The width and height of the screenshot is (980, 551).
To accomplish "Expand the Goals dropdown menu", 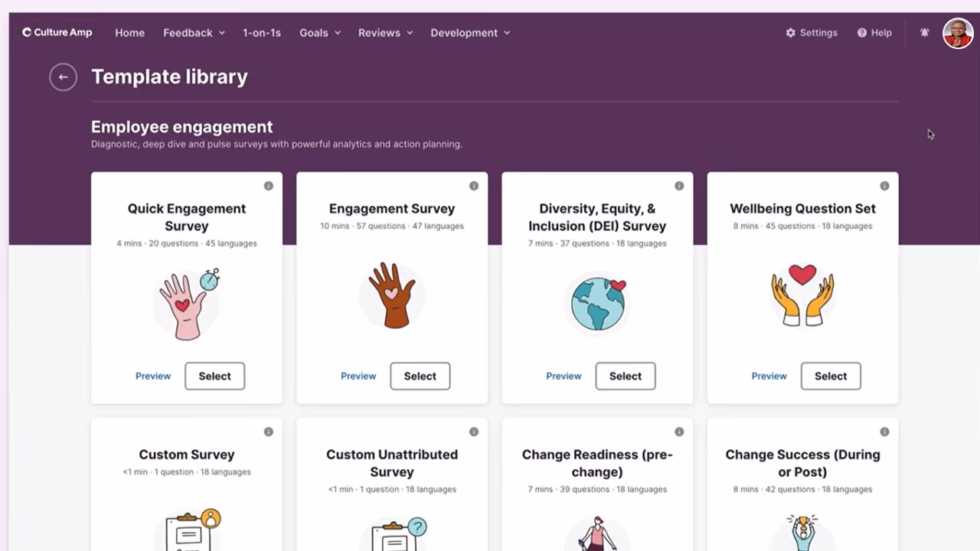I will [x=320, y=33].
